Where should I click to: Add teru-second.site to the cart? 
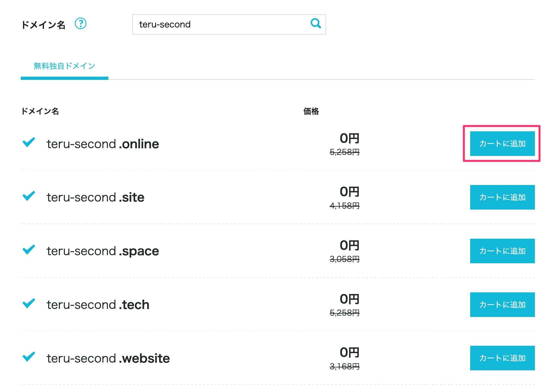[x=502, y=197]
